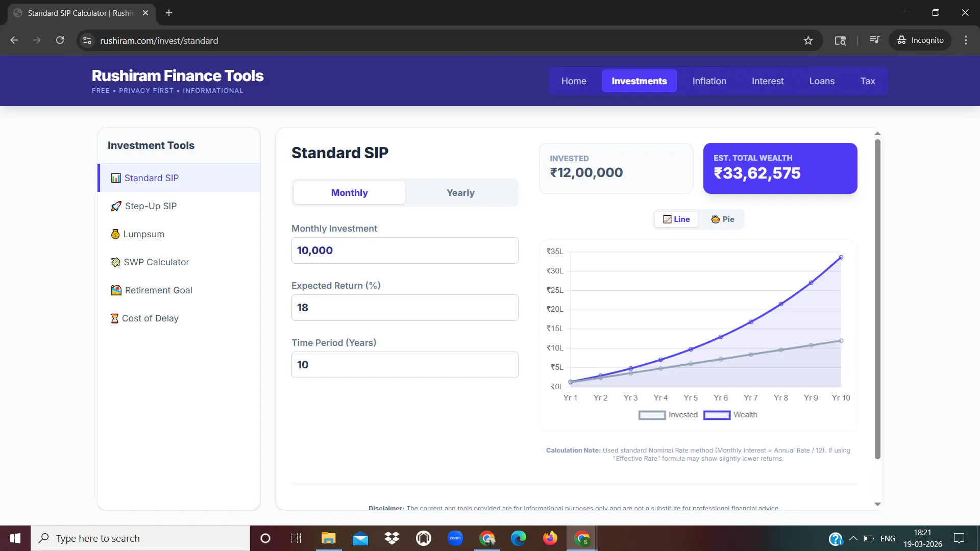Screen dimensions: 980x551
Task: Open Task View on the taskbar
Action: tap(296, 538)
